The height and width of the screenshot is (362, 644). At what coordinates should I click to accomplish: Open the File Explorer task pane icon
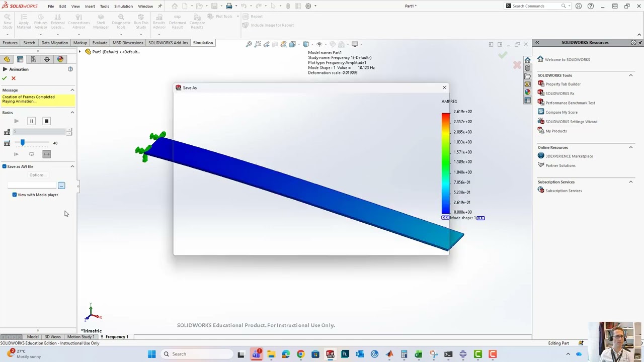(x=527, y=76)
